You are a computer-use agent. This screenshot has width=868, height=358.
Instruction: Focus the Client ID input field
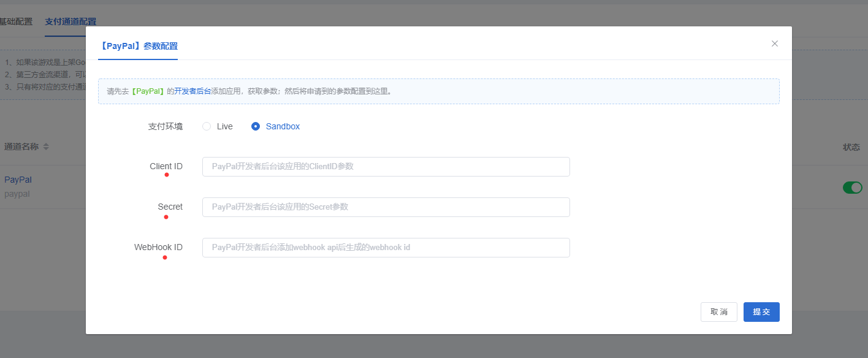(386, 167)
